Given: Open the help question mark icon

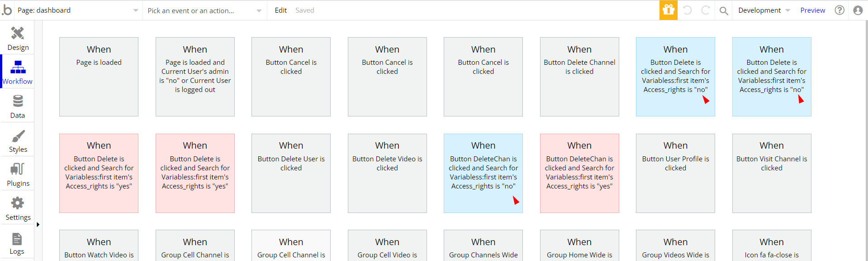Looking at the screenshot, I should point(840,10).
